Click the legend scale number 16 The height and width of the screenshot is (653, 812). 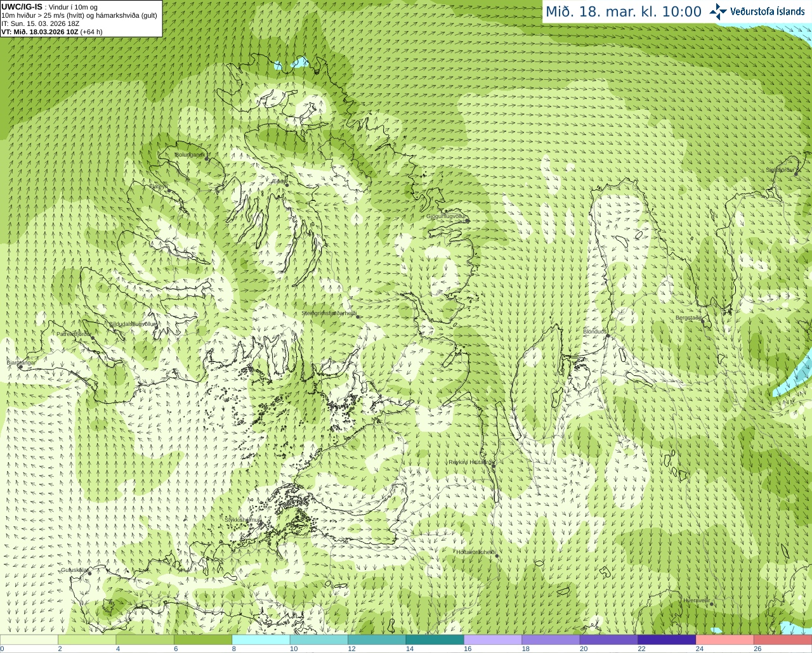click(x=468, y=649)
